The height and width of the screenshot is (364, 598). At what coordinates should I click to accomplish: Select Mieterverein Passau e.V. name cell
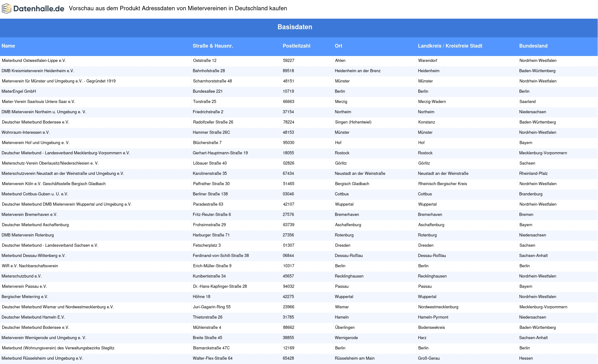[24, 287]
